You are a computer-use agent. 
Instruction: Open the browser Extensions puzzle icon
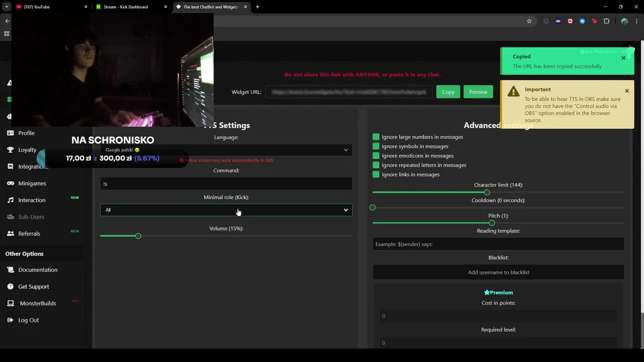click(x=606, y=21)
